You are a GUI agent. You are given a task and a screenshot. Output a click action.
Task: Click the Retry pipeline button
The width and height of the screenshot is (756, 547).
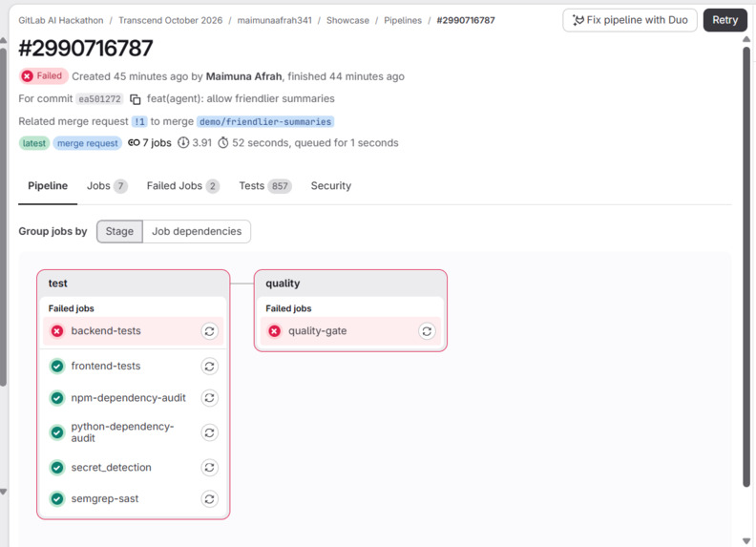pos(725,20)
